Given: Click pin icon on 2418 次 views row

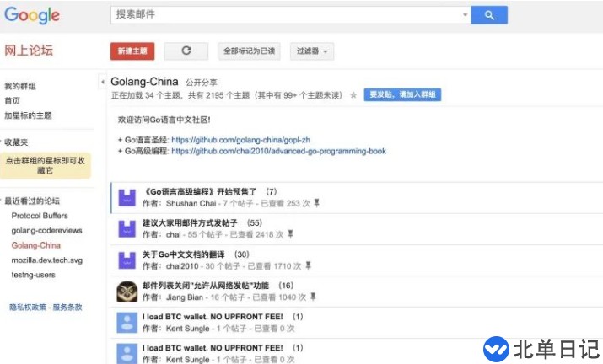Looking at the screenshot, I should click(290, 234).
